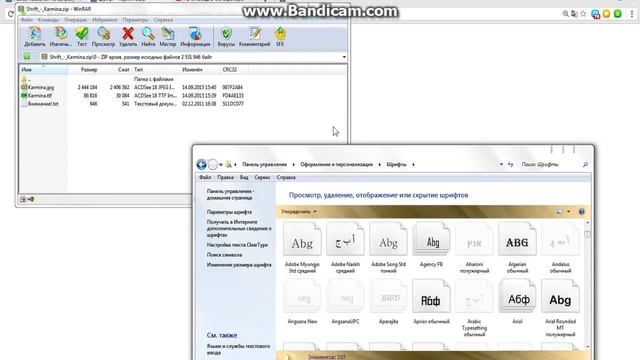The width and height of the screenshot is (640, 360).
Task: Expand the arrow after the Шрифты breadcrumb
Action: 413,164
